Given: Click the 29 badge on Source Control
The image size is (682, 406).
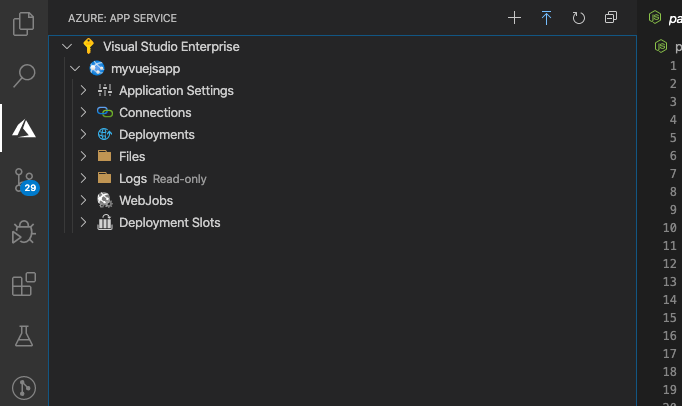Looking at the screenshot, I should (30, 188).
